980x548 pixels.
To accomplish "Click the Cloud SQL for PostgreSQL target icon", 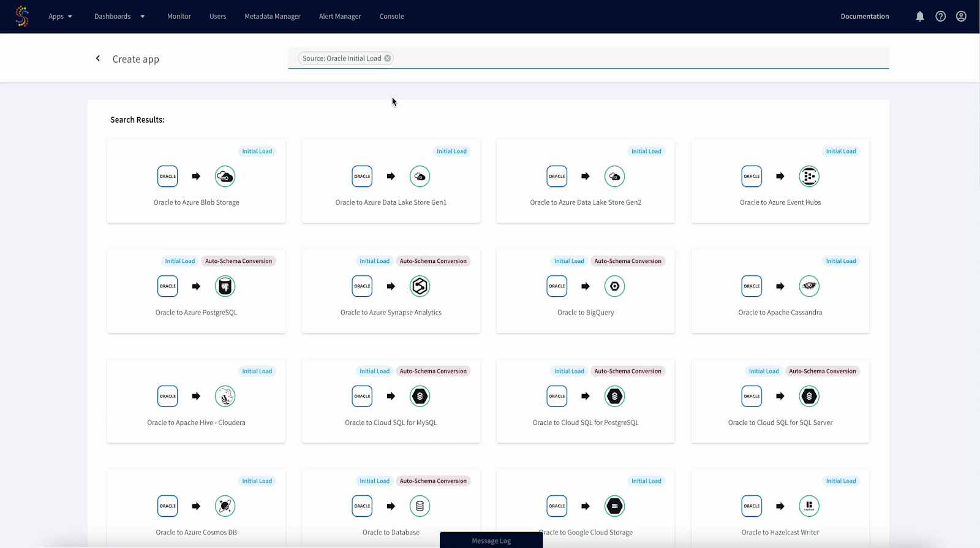I will click(x=615, y=397).
